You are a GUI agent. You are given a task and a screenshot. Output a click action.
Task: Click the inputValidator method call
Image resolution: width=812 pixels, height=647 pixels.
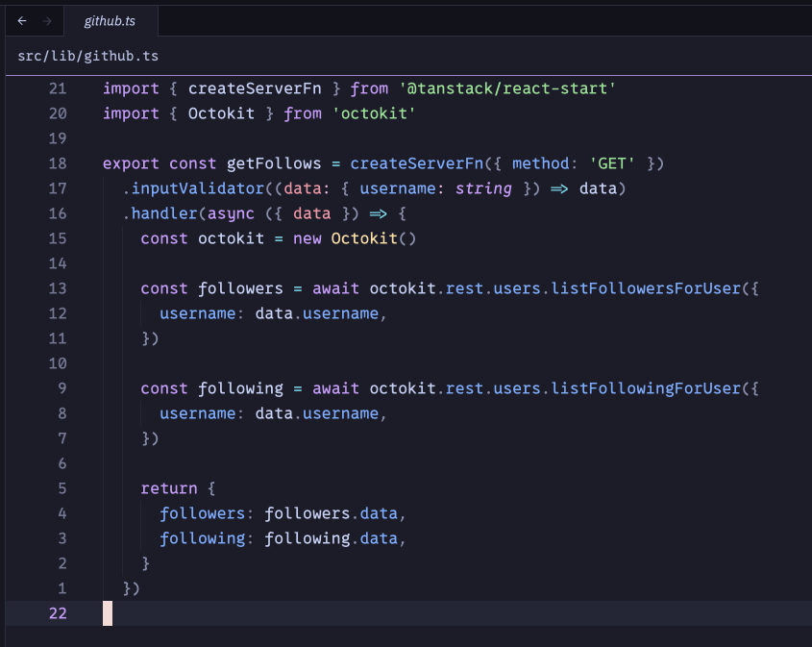[197, 188]
